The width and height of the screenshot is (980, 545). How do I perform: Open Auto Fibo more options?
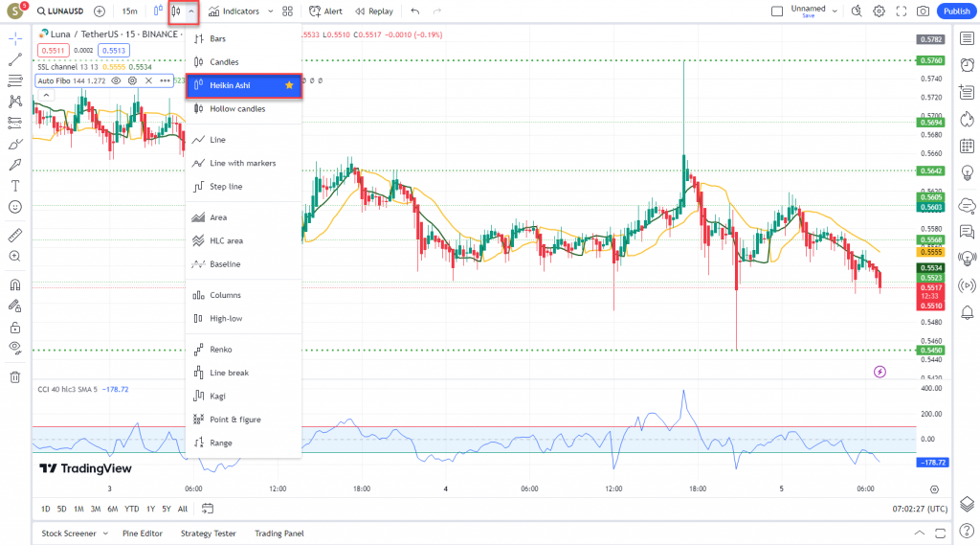165,80
